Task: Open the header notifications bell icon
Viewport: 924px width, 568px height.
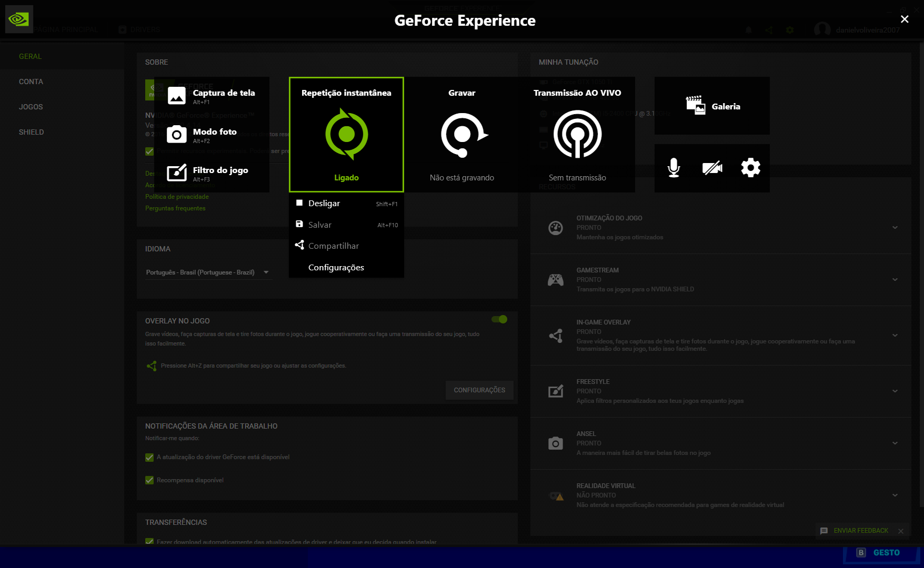Action: pyautogui.click(x=748, y=30)
